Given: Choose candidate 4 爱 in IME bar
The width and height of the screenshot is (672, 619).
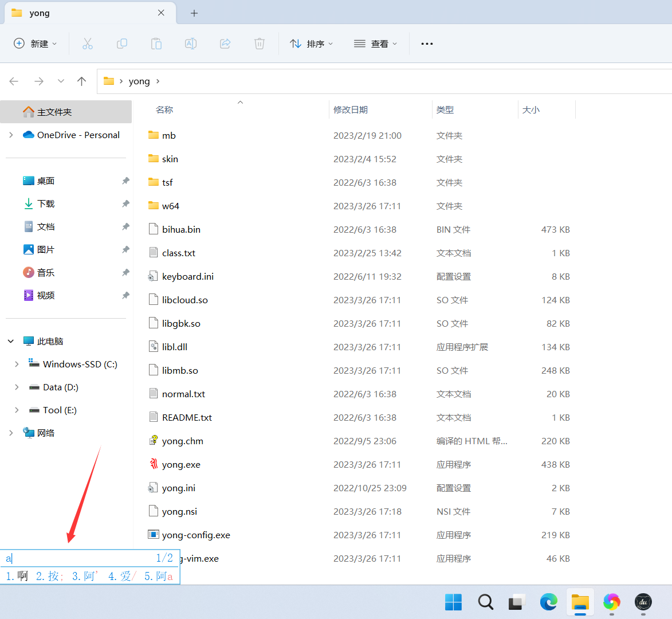Looking at the screenshot, I should pyautogui.click(x=122, y=575).
